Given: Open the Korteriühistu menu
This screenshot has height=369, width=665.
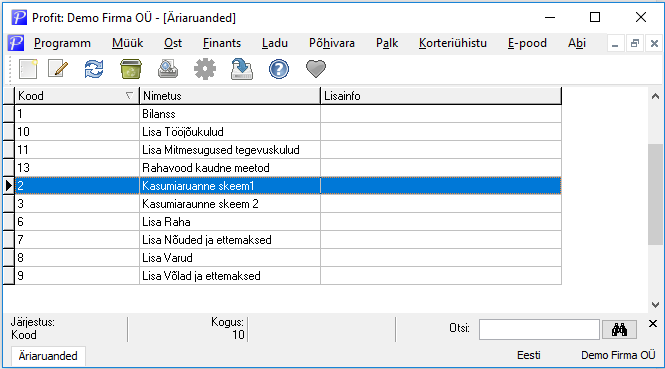Looking at the screenshot, I should [453, 43].
